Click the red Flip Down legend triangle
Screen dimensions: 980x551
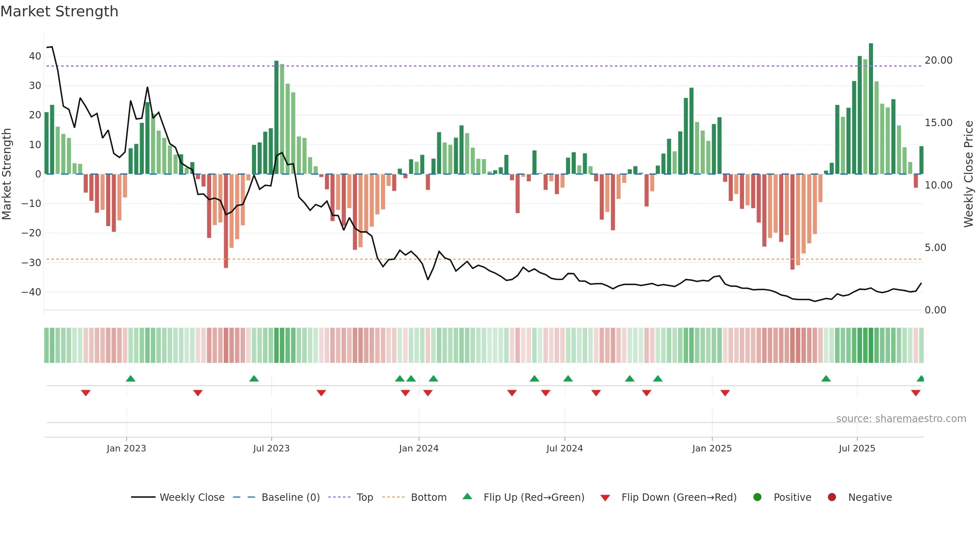(605, 498)
